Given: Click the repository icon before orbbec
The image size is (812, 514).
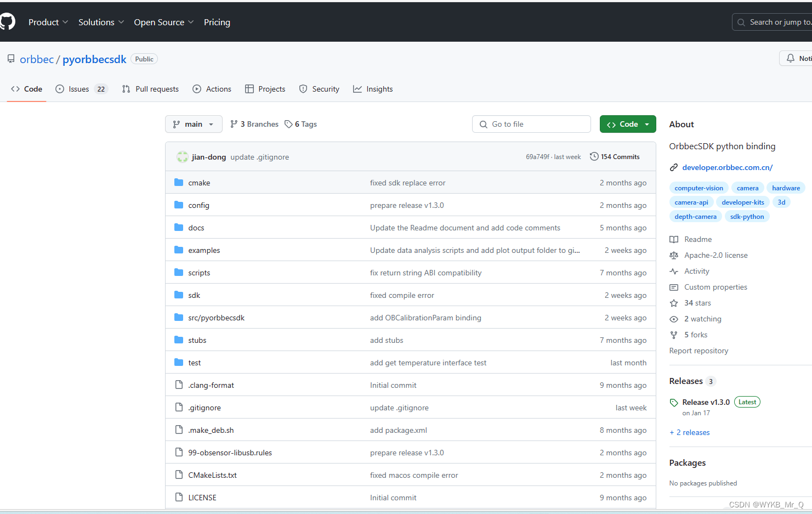Looking at the screenshot, I should click(11, 59).
